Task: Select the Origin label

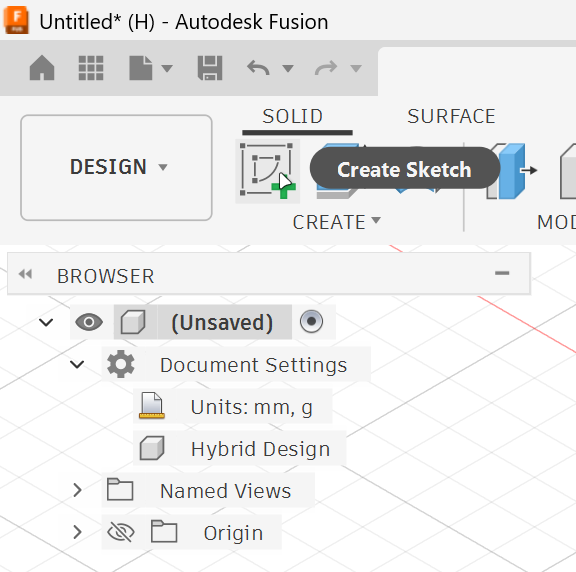Action: [x=233, y=533]
